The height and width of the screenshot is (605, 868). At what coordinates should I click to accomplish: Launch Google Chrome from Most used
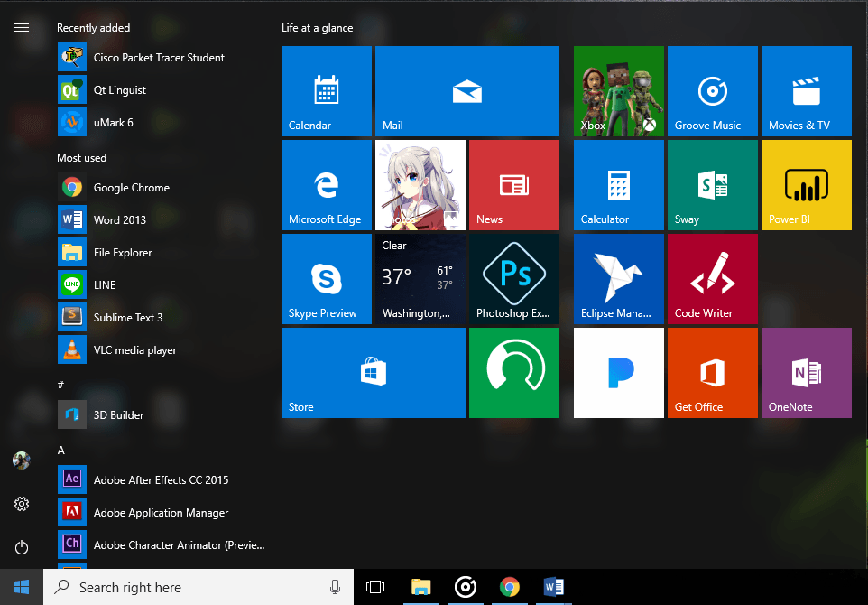(x=161, y=187)
